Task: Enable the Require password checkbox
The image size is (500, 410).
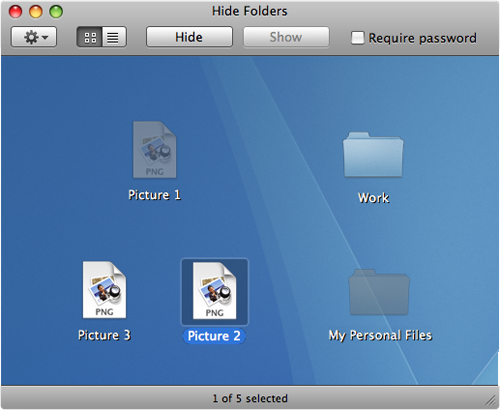Action: pos(357,38)
